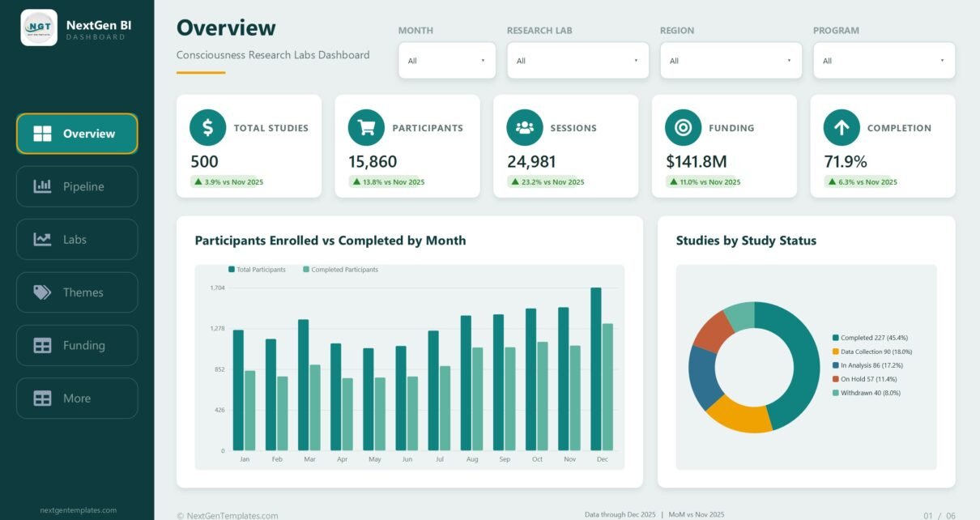
Task: Switch to the Funding page
Action: tap(77, 345)
